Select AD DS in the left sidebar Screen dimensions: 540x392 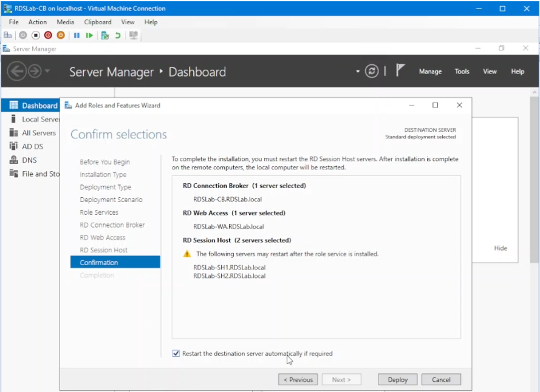coord(32,146)
